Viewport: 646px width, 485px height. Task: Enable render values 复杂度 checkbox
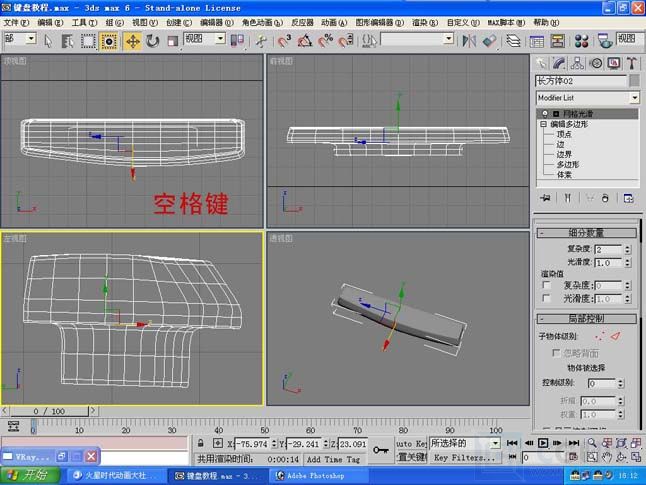pos(546,285)
